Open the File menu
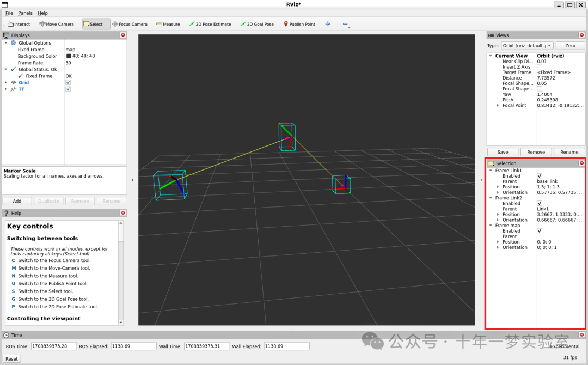This screenshot has width=588, height=365. 9,13
